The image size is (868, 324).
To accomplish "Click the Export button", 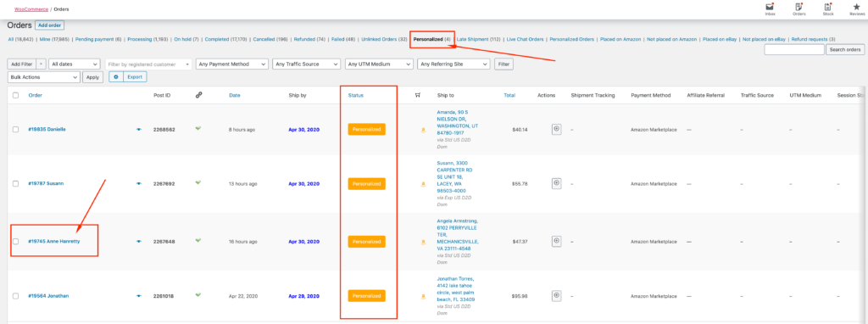I will pos(135,77).
